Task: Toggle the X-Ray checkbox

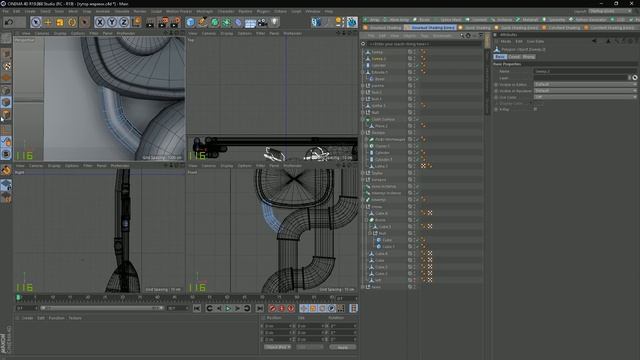Action: coord(536,109)
